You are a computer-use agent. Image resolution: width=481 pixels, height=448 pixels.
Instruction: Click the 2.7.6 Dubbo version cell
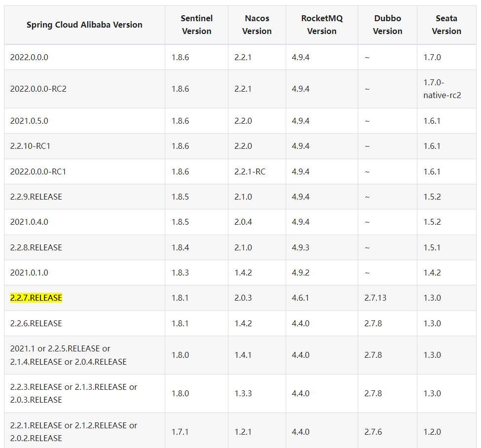point(373,432)
